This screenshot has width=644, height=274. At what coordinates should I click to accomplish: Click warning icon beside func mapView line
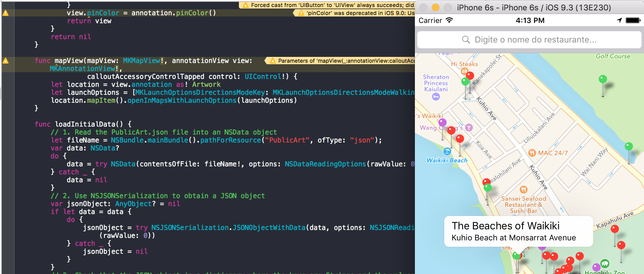tap(5, 61)
